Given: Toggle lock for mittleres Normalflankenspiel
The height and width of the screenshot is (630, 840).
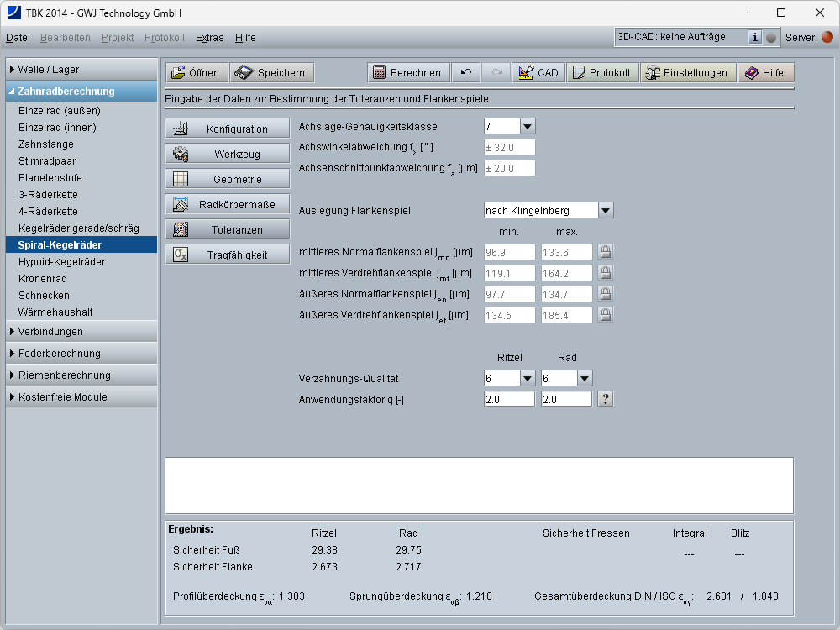Looking at the screenshot, I should (x=605, y=251).
